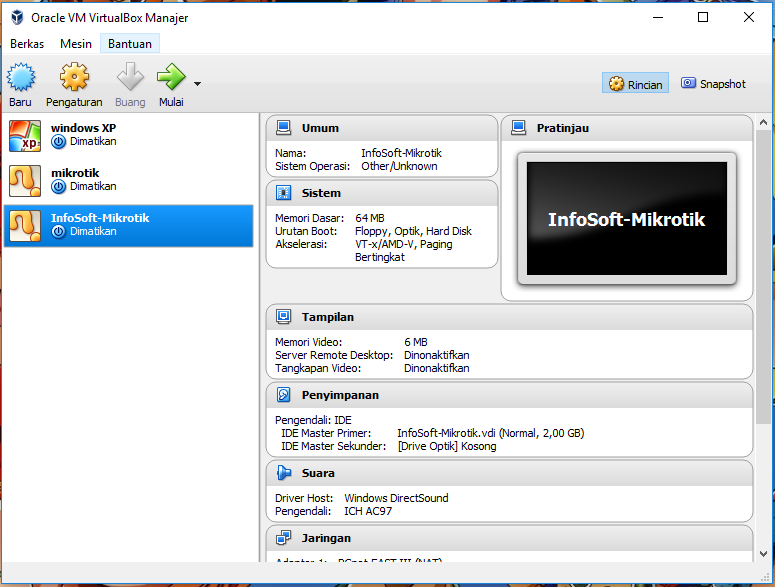Open the Mulai dropdown arrow
Screen dimensions: 775x587
click(x=197, y=84)
